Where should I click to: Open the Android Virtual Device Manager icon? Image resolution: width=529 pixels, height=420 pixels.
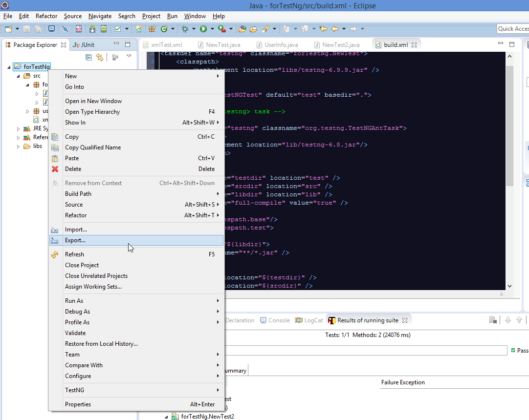coord(104,29)
